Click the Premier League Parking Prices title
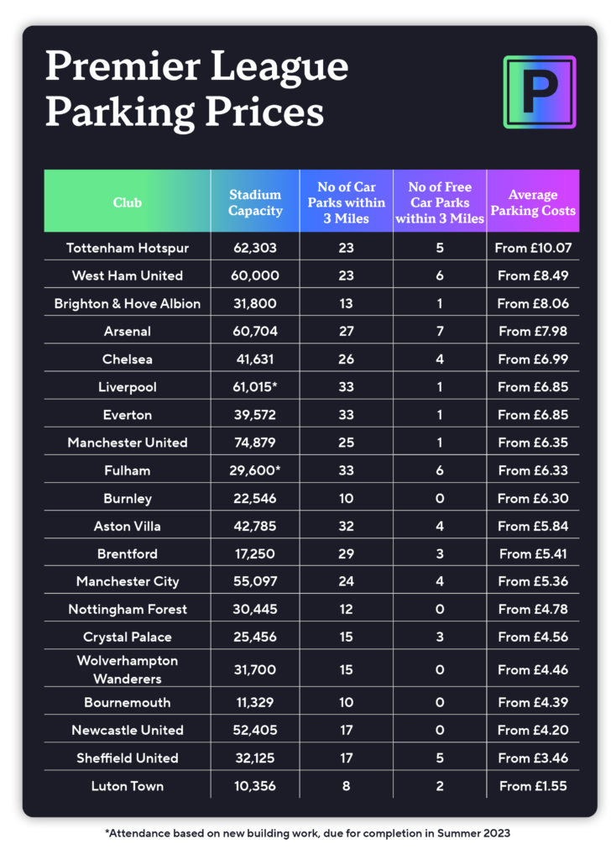This screenshot has height=860, width=616. [x=196, y=89]
